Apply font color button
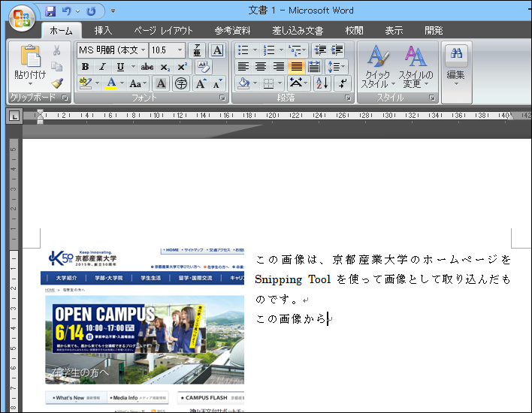Image resolution: width=532 pixels, height=413 pixels. 111,83
